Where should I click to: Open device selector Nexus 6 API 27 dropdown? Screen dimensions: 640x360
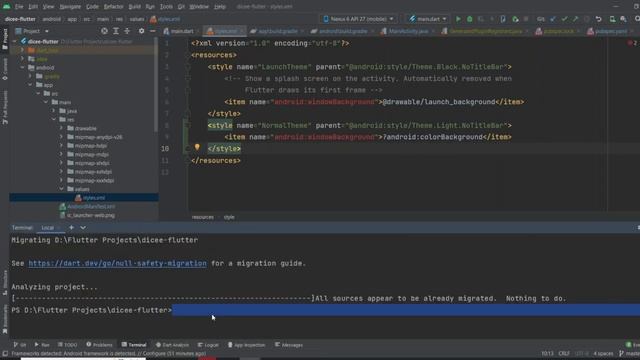point(359,19)
